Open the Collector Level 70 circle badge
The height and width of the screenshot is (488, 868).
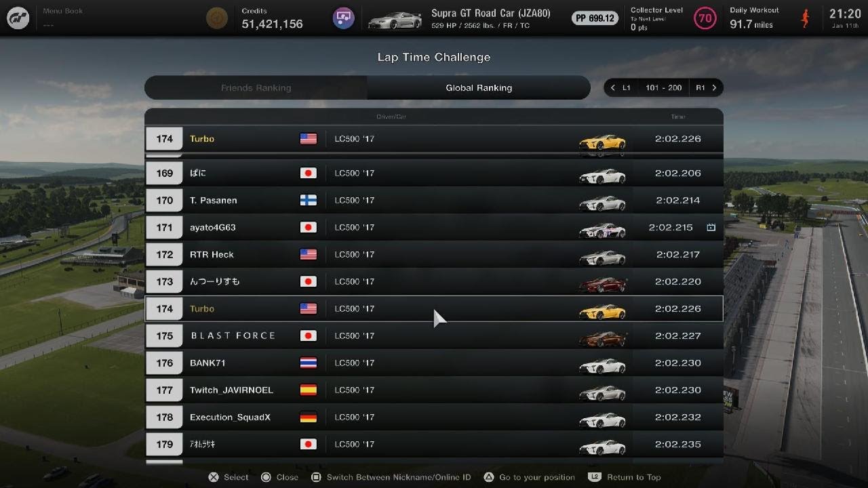point(705,18)
